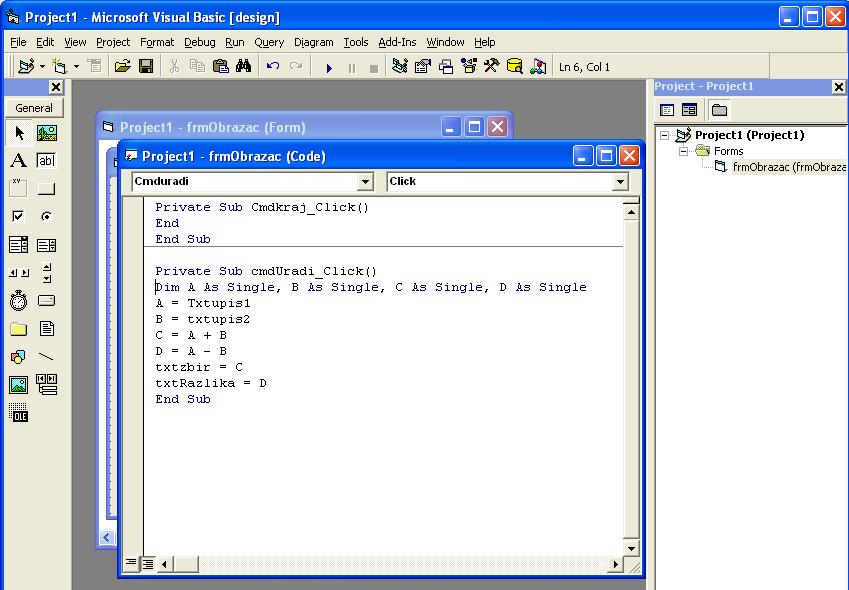Select the PictureBox tool in toolbox
849x590 pixels.
(47, 133)
